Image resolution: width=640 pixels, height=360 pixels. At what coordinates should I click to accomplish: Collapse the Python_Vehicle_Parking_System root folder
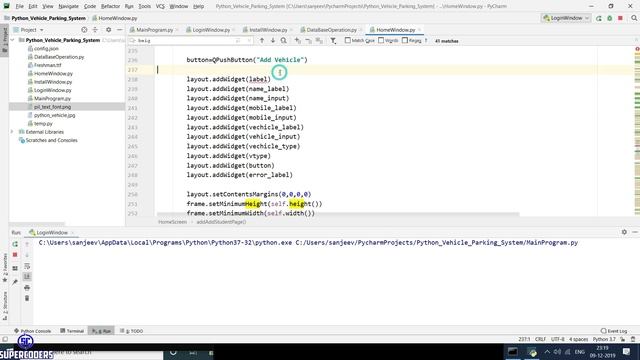13,40
